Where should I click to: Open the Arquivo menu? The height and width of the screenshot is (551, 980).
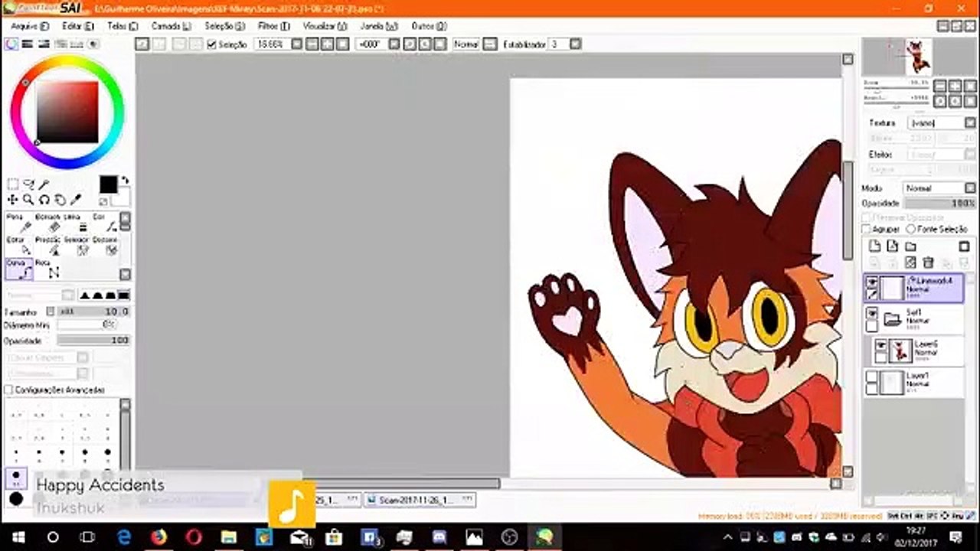pos(30,26)
